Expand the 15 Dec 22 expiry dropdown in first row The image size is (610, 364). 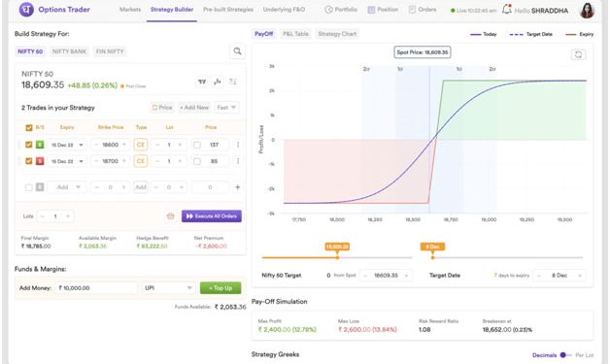pyautogui.click(x=67, y=145)
